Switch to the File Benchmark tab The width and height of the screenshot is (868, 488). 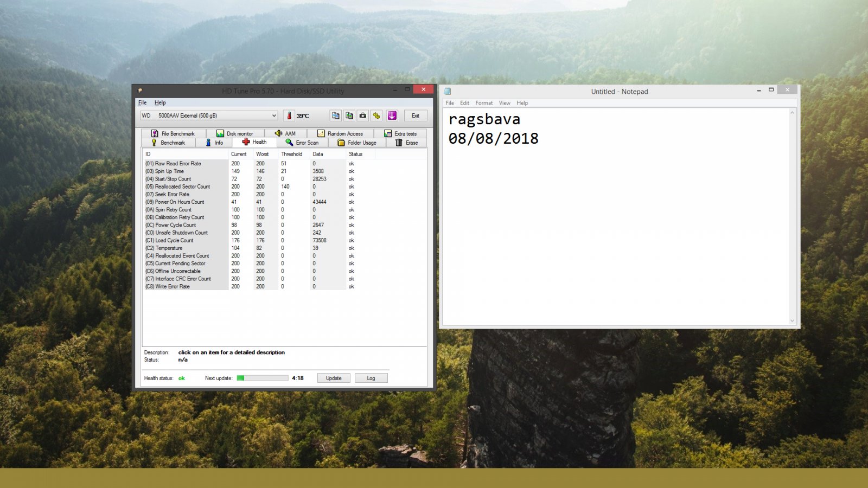[173, 133]
